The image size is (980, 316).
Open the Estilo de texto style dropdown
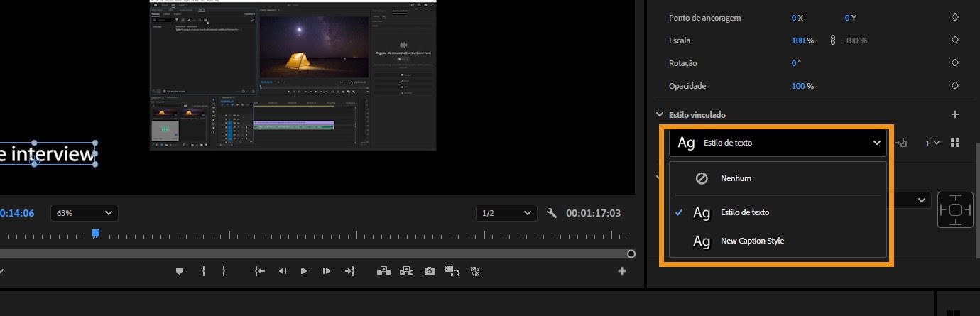pyautogui.click(x=778, y=143)
